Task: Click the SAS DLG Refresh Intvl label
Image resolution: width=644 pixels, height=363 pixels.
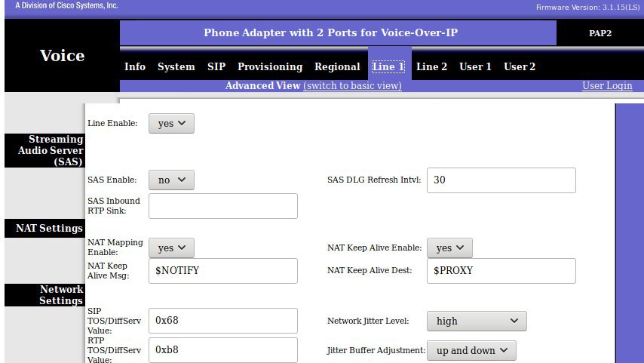Action: click(x=374, y=180)
